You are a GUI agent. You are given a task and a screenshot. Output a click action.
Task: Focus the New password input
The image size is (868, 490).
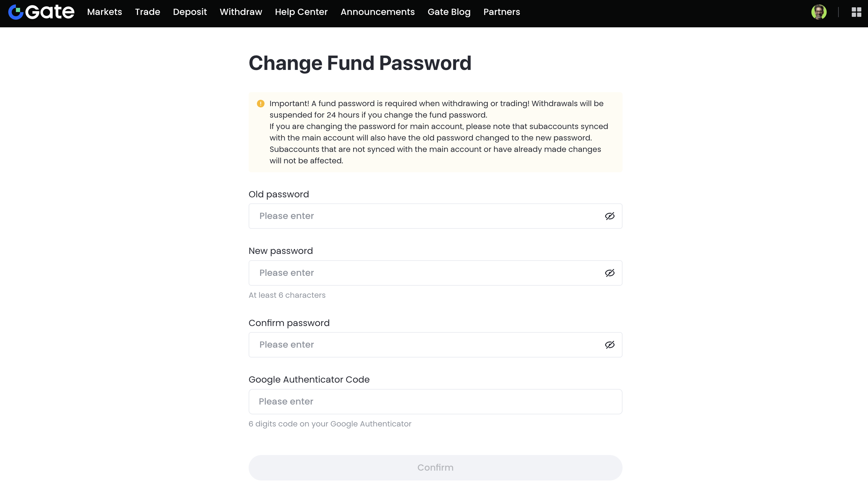click(435, 273)
